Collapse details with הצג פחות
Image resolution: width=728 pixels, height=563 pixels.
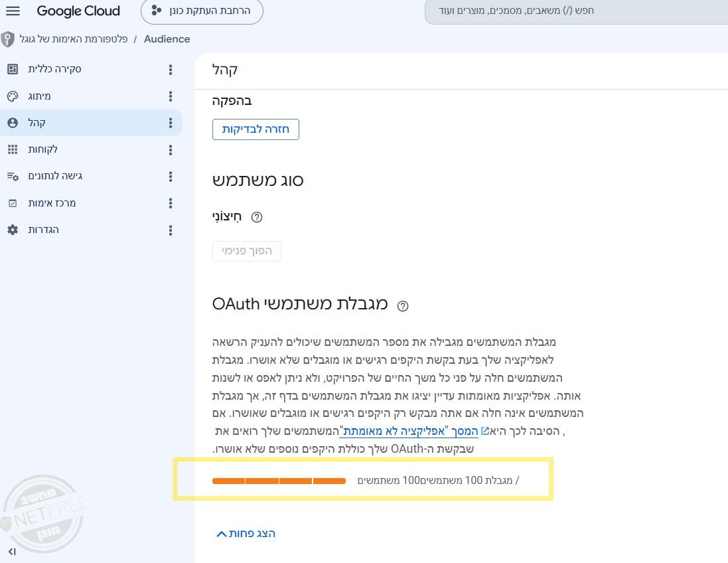coord(246,534)
